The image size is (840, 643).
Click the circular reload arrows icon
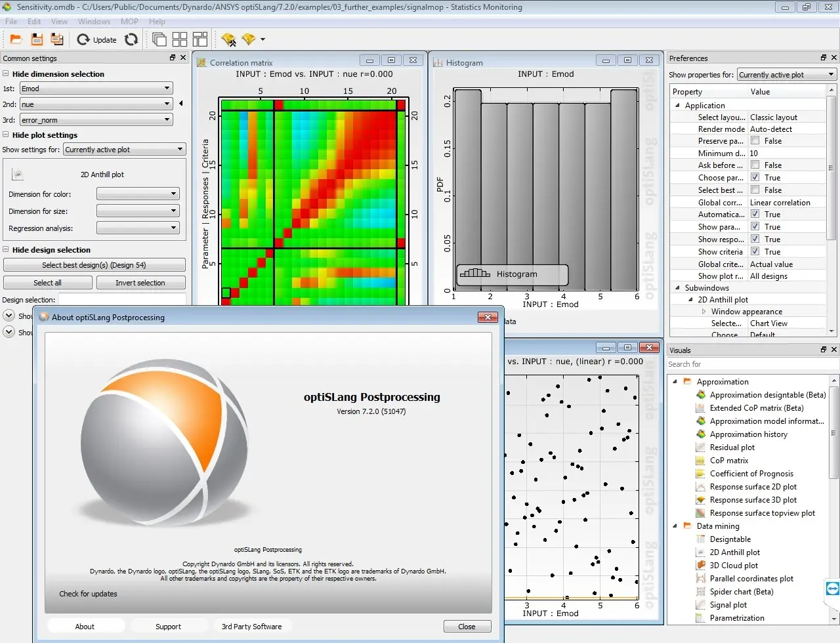[131, 39]
